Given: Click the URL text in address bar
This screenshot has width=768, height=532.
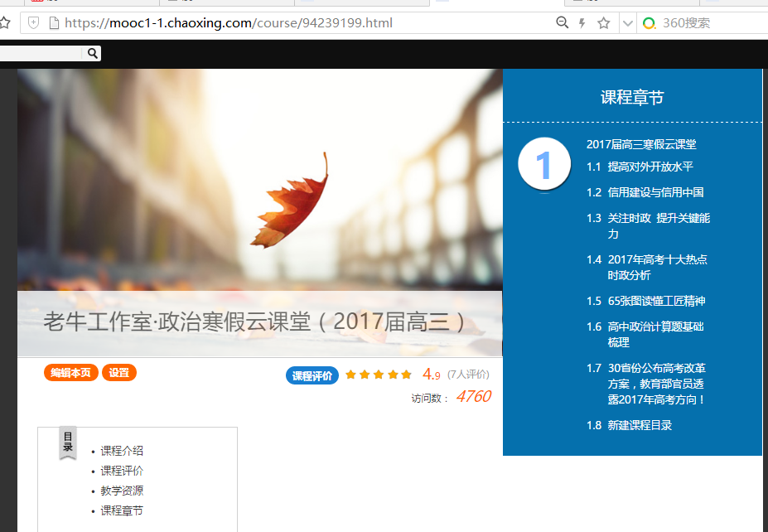Looking at the screenshot, I should (228, 23).
